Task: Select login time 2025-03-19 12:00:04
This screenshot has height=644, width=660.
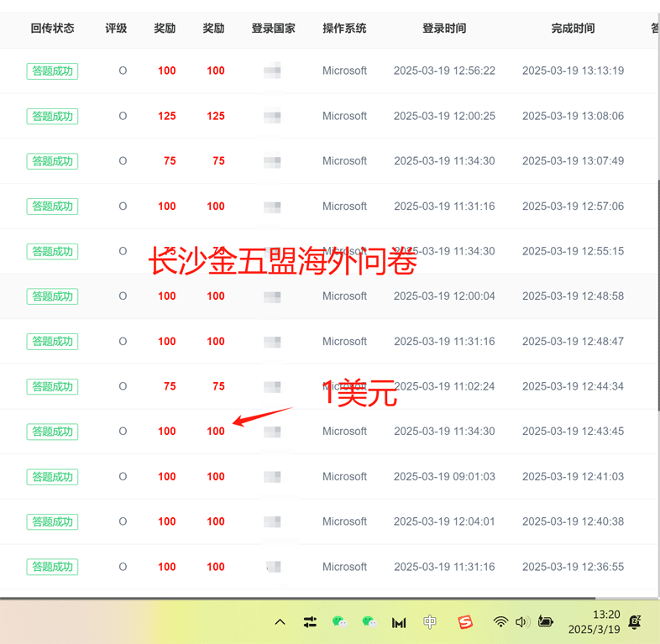Action: pyautogui.click(x=444, y=296)
